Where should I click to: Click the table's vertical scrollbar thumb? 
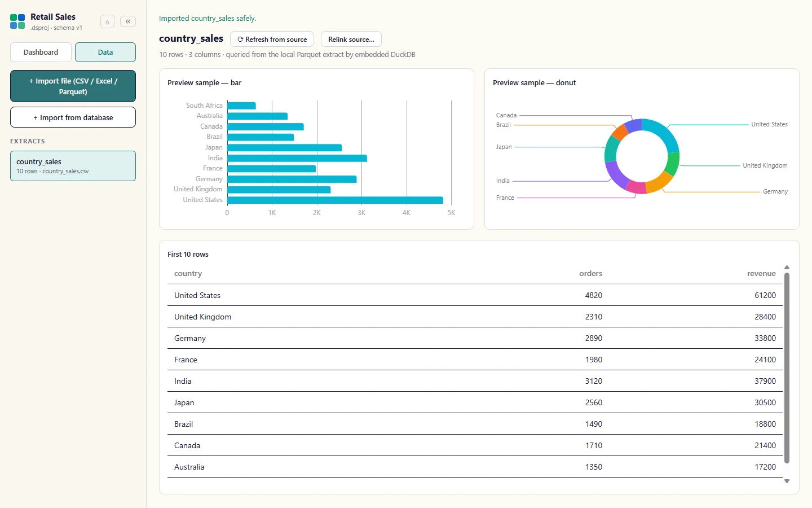click(787, 368)
